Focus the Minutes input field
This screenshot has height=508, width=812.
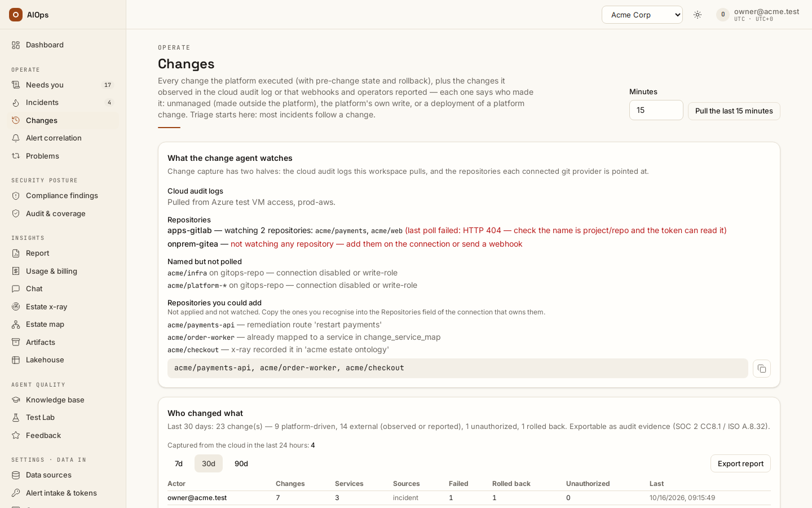[656, 110]
